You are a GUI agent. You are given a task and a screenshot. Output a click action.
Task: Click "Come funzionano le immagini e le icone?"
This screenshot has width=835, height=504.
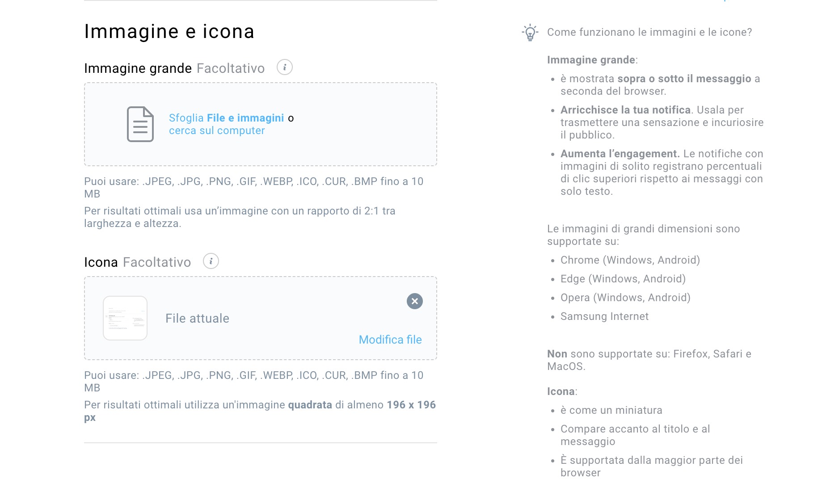649,32
